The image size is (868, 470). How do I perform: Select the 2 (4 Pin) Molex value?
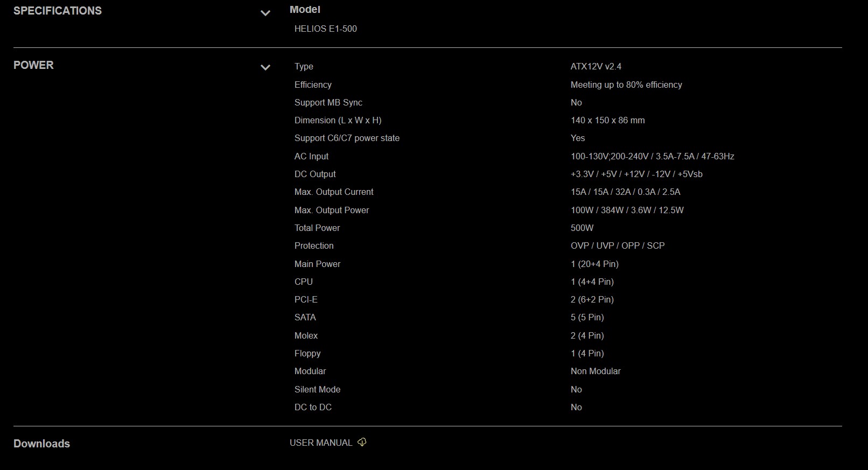pos(587,335)
